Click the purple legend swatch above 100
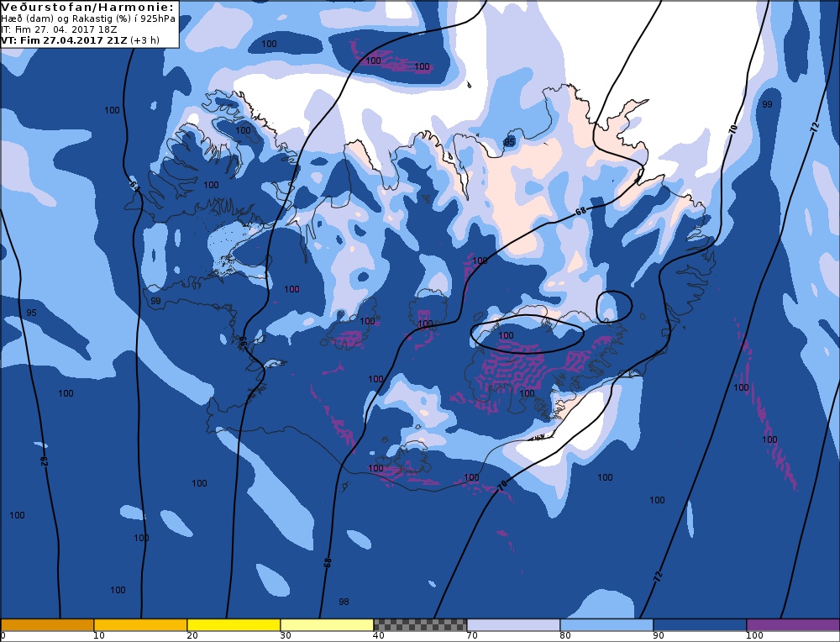This screenshot has width=840, height=642. [x=793, y=625]
